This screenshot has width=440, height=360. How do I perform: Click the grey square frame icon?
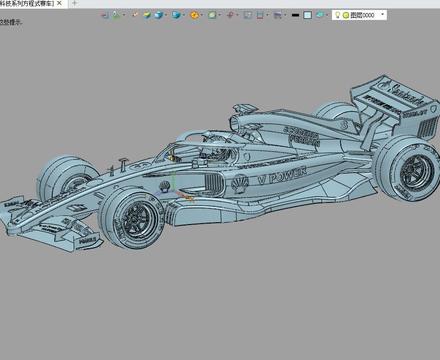pyautogui.click(x=247, y=15)
